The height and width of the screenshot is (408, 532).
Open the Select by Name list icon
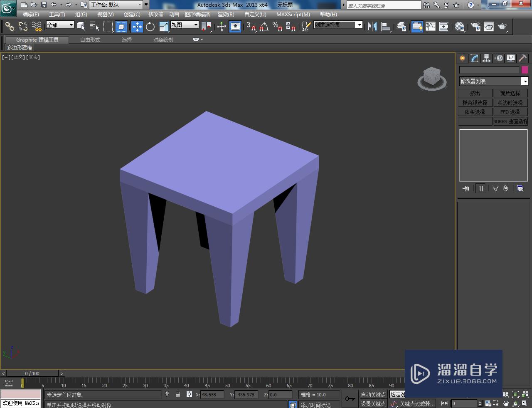coord(94,27)
